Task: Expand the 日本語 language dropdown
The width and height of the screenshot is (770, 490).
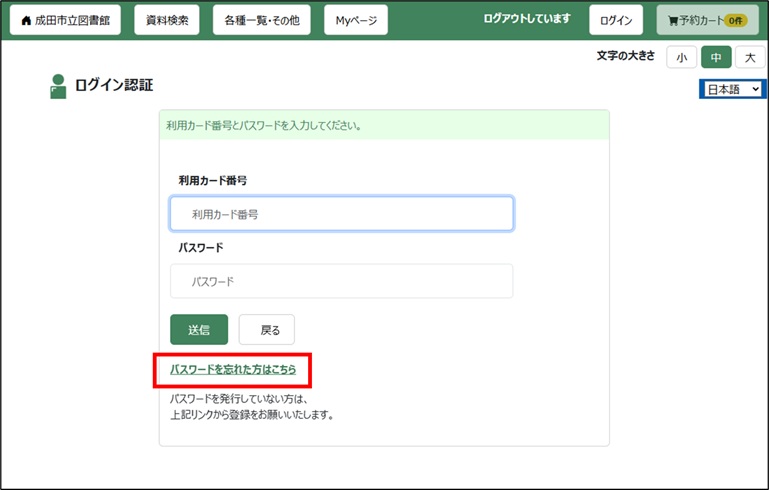Action: [x=732, y=90]
